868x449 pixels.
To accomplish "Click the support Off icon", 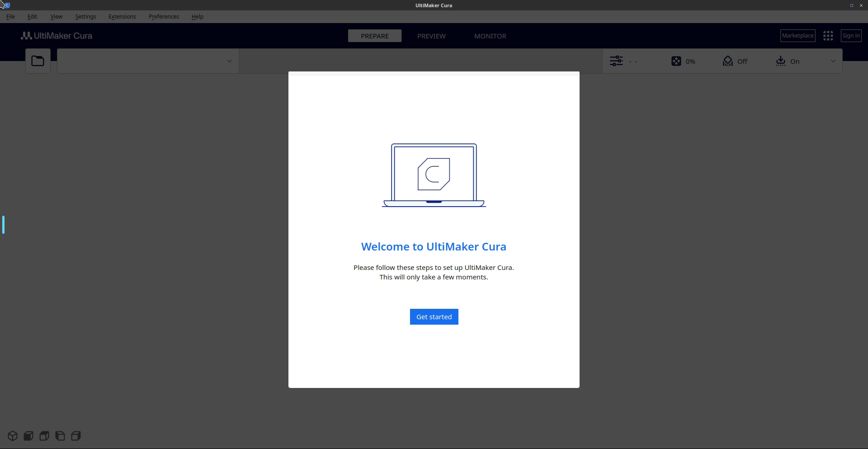I will coord(727,61).
